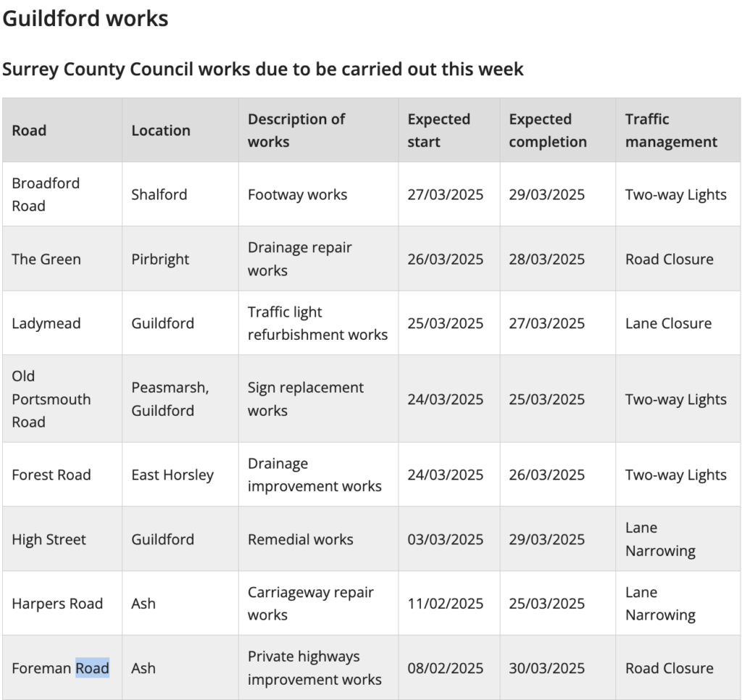
Task: Click Road Closure in The Green row
Action: pyautogui.click(x=669, y=259)
